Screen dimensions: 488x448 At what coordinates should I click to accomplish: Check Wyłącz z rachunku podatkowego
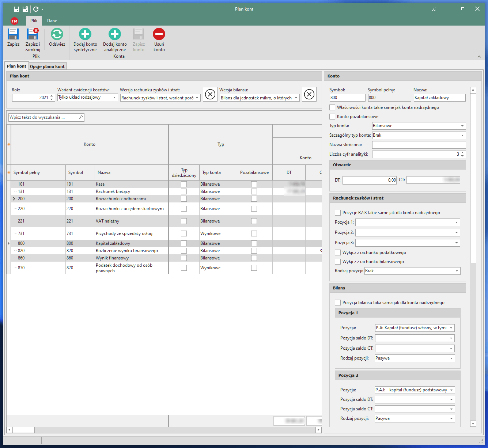(x=338, y=253)
